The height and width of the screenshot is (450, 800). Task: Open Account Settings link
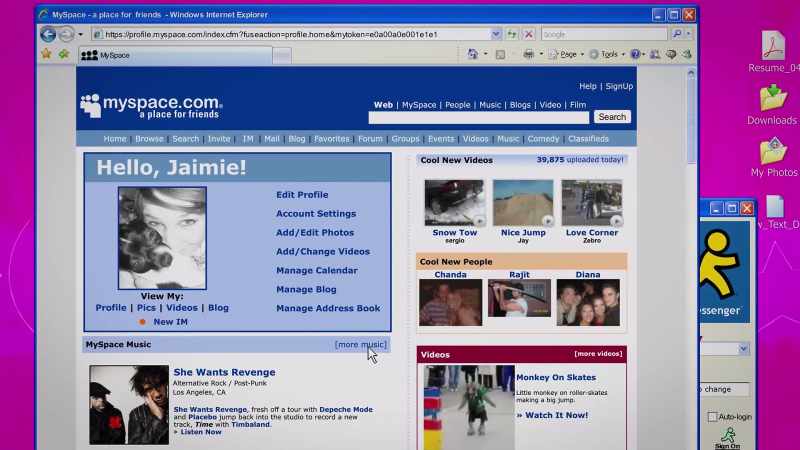point(316,214)
